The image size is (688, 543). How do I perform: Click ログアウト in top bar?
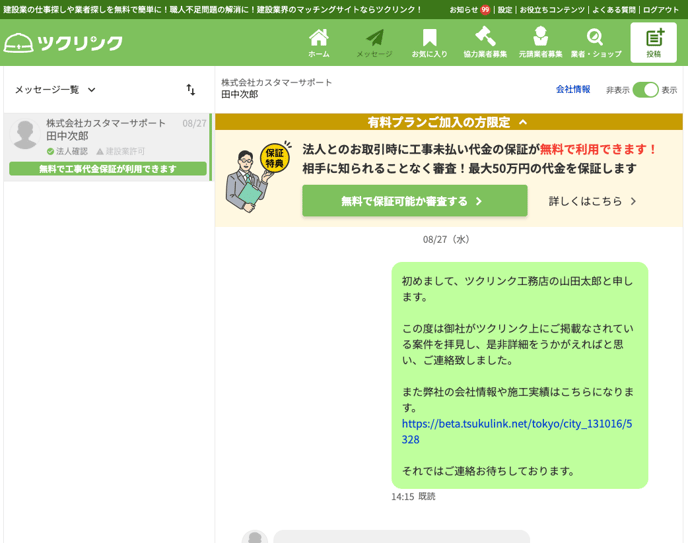click(x=661, y=10)
